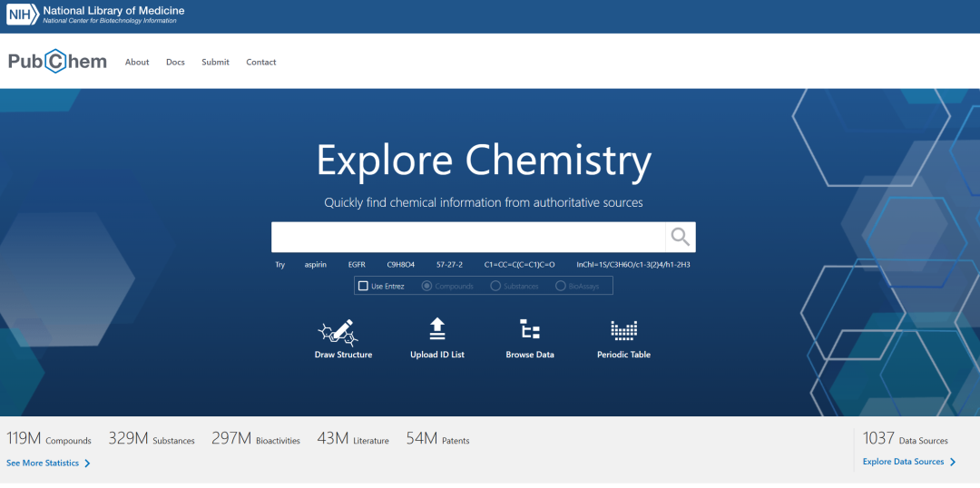The image size is (980, 488).
Task: Select the Substances radio button
Action: (495, 286)
